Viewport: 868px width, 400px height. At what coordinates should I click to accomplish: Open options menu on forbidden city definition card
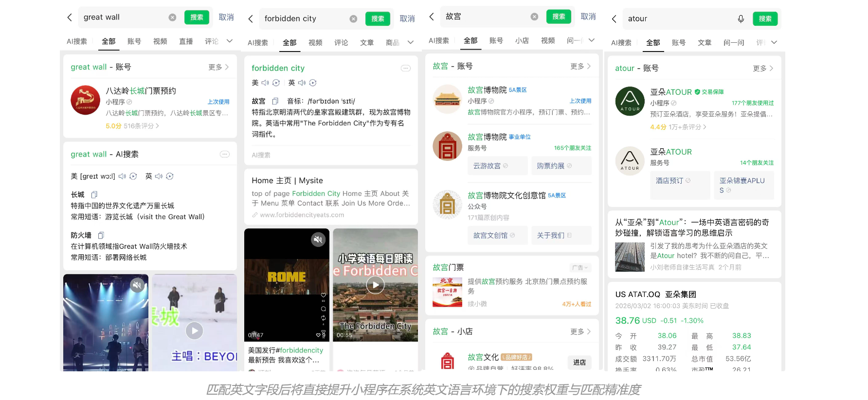405,69
